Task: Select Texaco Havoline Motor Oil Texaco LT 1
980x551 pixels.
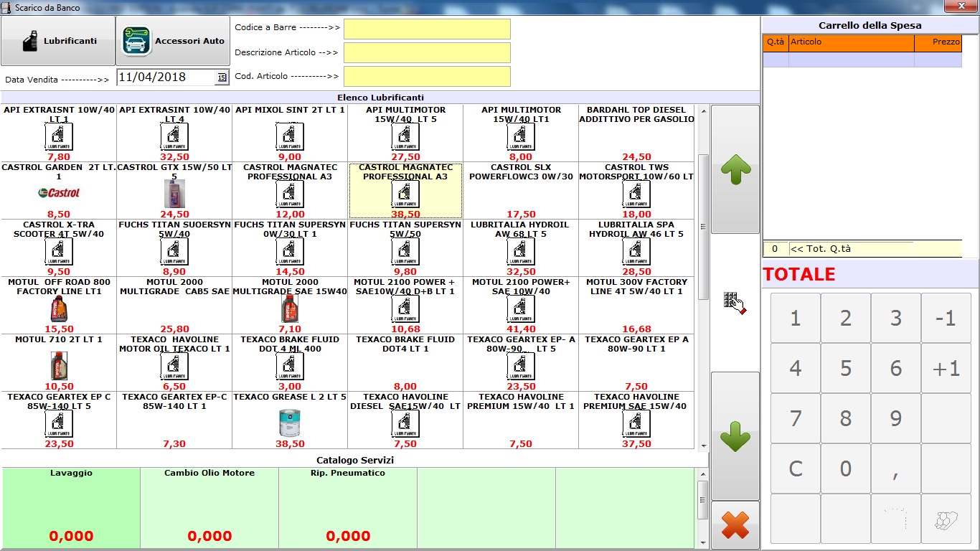Action: pos(174,363)
